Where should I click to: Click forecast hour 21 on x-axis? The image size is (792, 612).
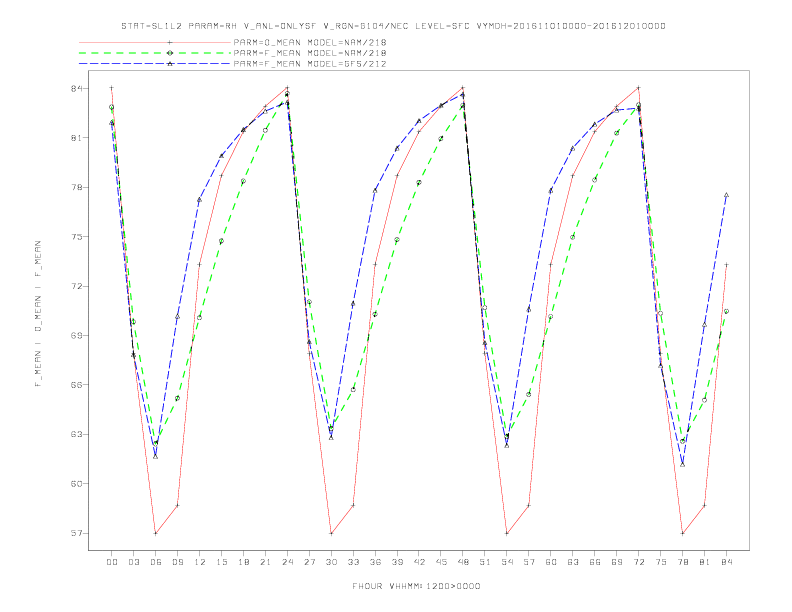click(x=266, y=562)
